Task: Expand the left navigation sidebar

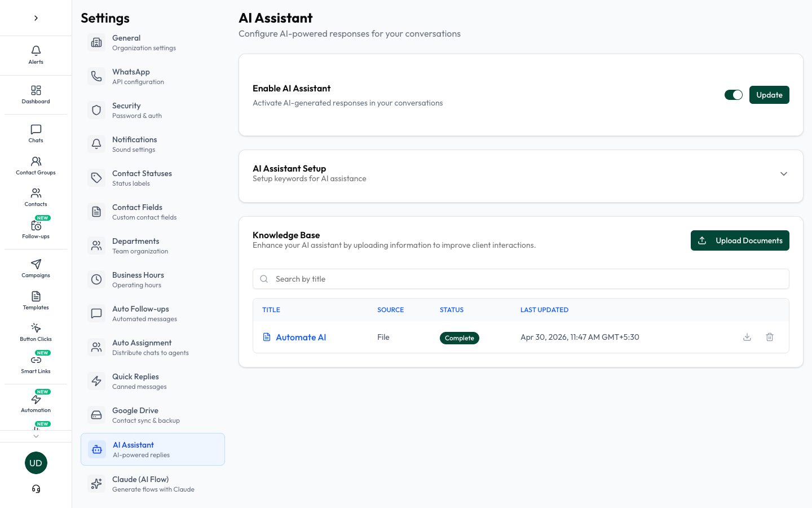Action: [36, 18]
